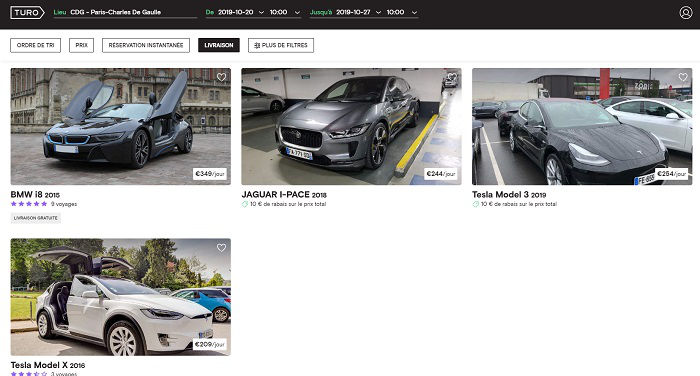Click the Livraison gratuite badge
This screenshot has width=700, height=376.
click(x=36, y=218)
